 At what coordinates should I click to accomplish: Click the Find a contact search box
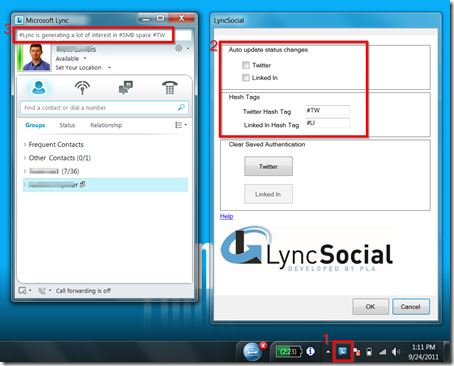pyautogui.click(x=104, y=108)
